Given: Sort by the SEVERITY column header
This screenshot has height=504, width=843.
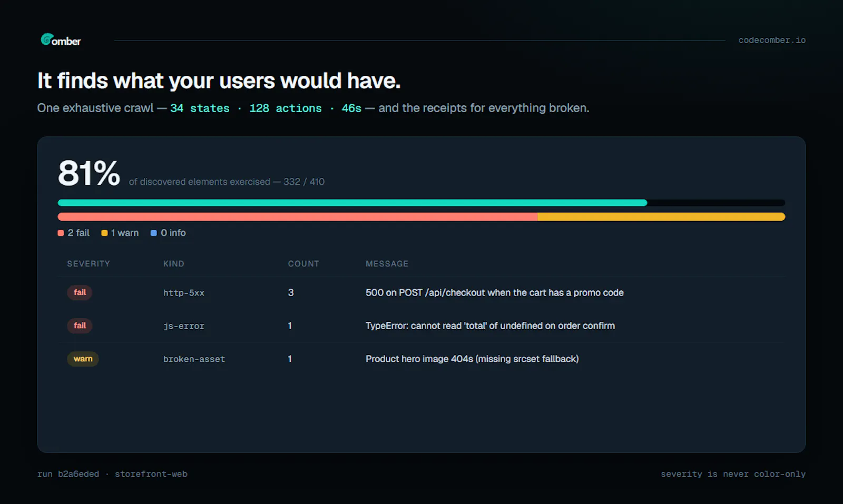Looking at the screenshot, I should pos(89,264).
